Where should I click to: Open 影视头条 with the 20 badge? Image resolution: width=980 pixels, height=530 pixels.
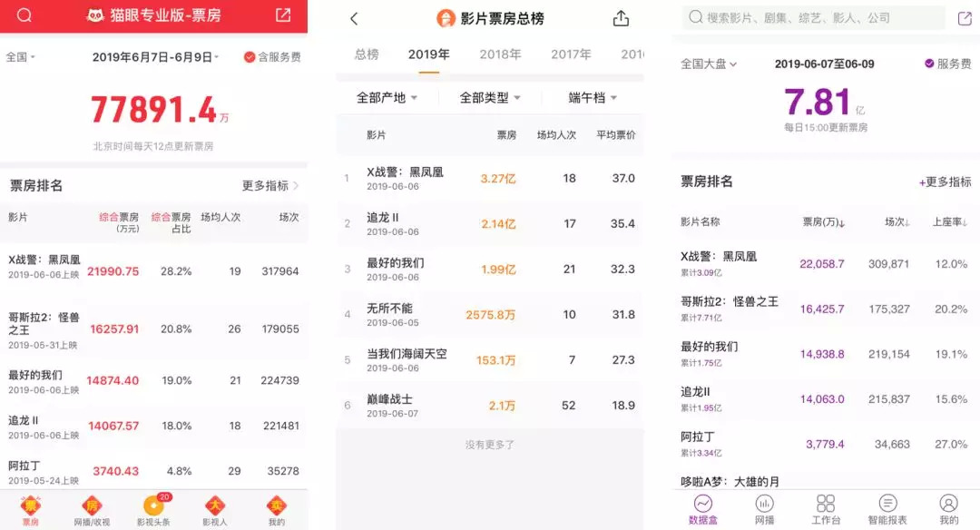[x=153, y=510]
